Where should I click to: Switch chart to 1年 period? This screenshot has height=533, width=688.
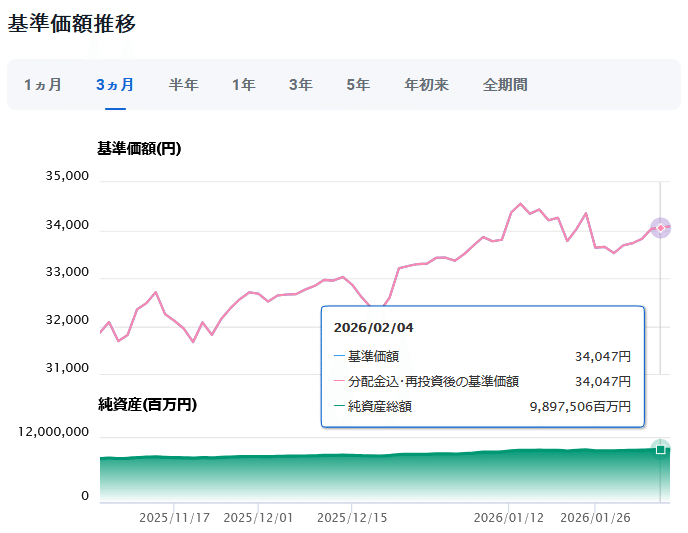pos(244,85)
